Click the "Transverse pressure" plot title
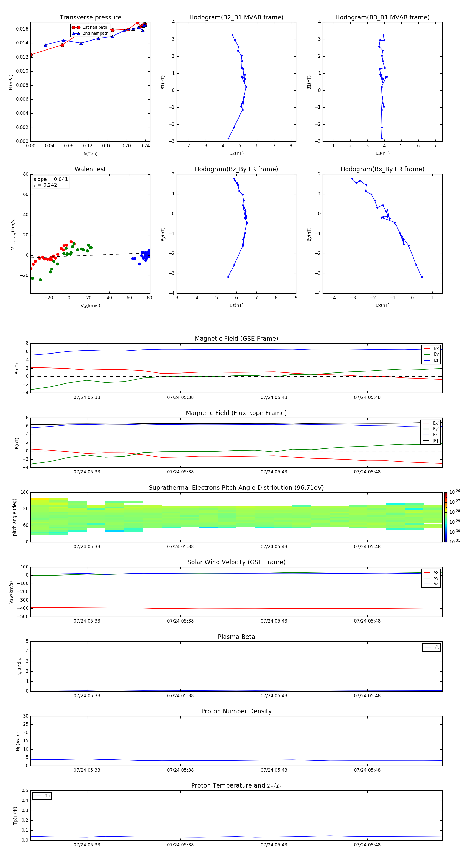473x868 pixels. (90, 18)
